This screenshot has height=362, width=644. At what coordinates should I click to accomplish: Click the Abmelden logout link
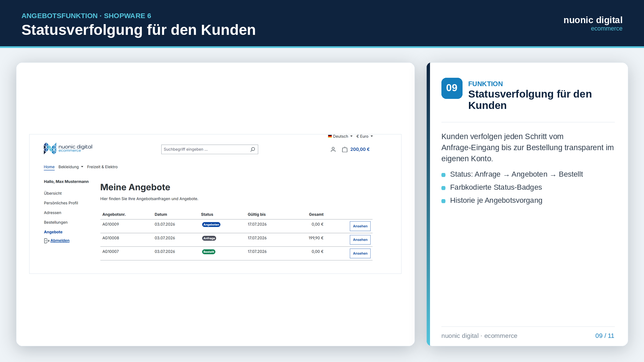point(60,241)
